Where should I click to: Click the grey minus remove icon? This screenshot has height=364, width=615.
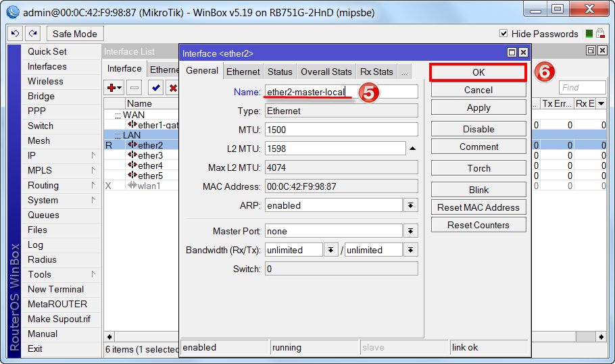click(134, 88)
